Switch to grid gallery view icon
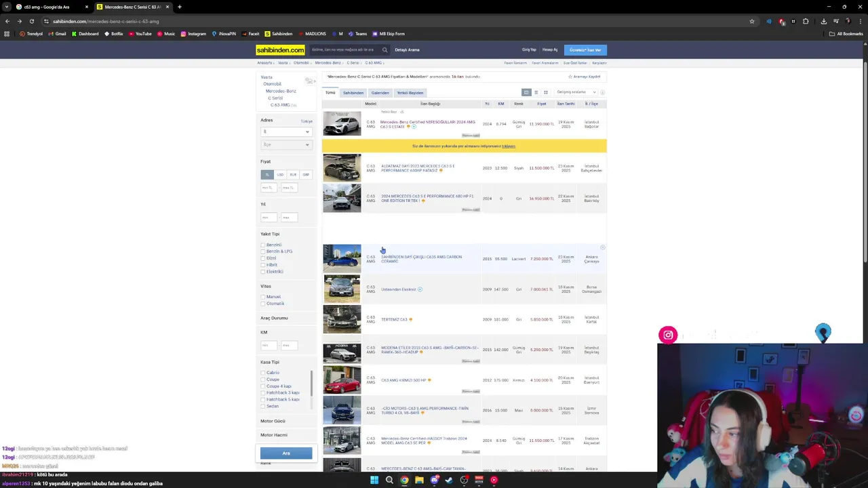 tap(545, 92)
